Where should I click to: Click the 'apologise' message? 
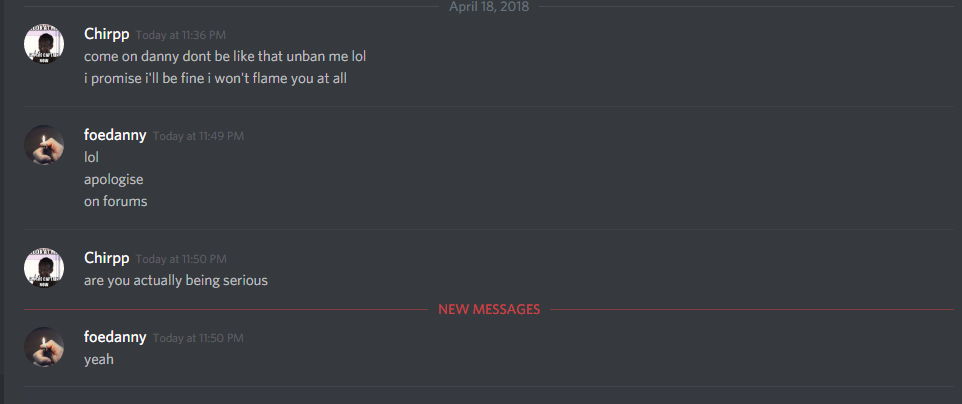[x=114, y=180]
